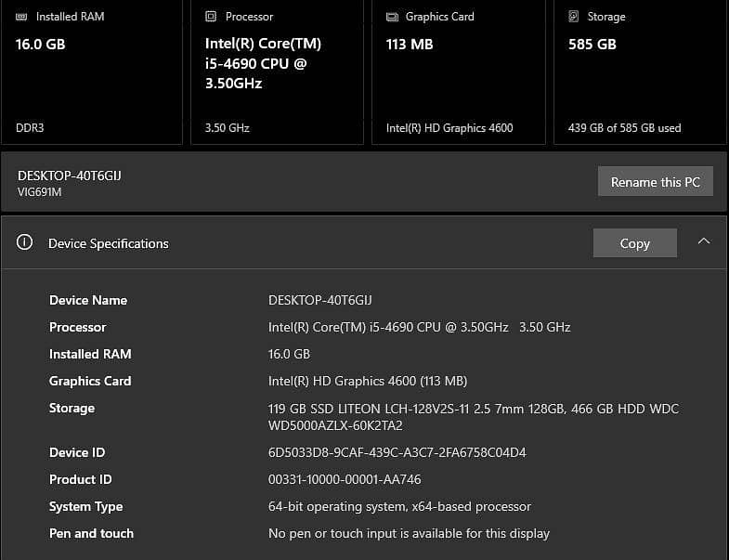Select the 585 GB value
This screenshot has width=729, height=560.
pos(592,45)
